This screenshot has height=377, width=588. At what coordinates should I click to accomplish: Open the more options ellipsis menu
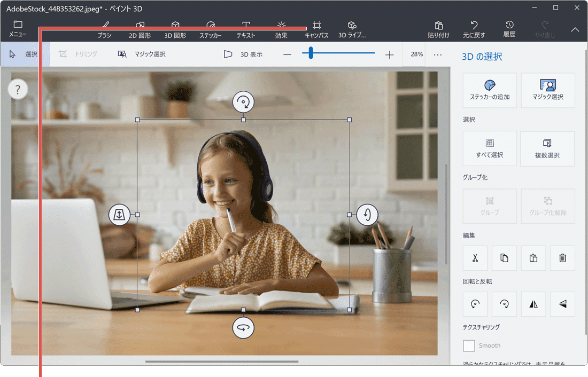(438, 54)
